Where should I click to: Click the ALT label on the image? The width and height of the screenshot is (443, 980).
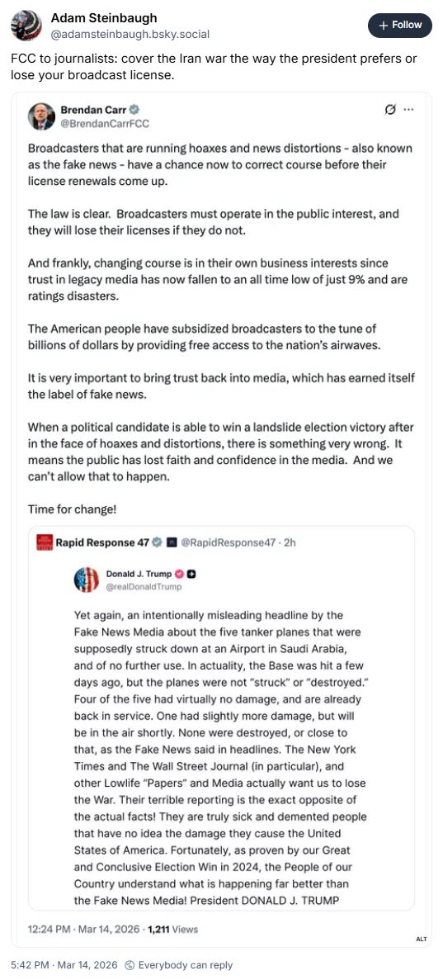(x=421, y=939)
